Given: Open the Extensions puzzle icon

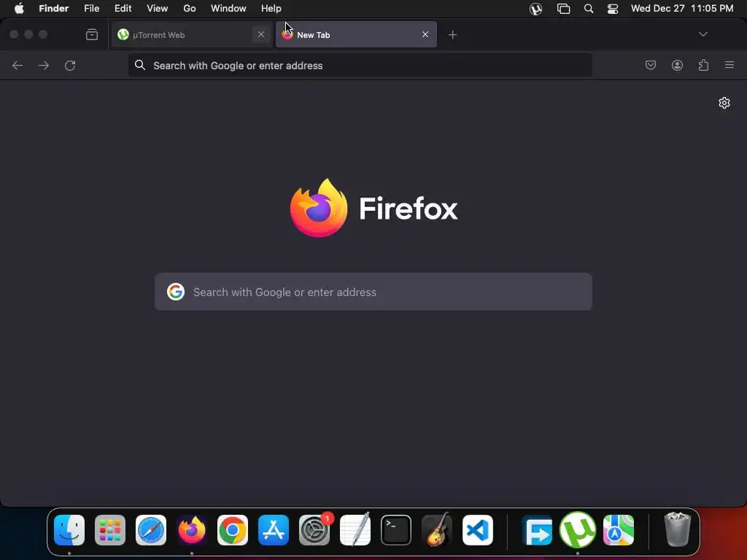Looking at the screenshot, I should point(704,65).
